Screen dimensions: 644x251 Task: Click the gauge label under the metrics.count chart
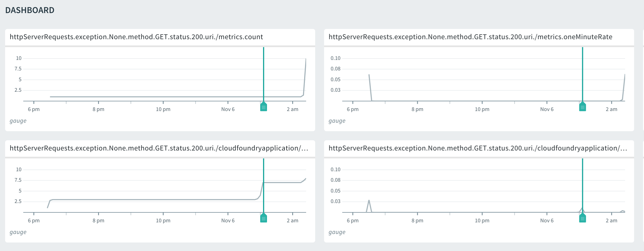[x=18, y=121]
